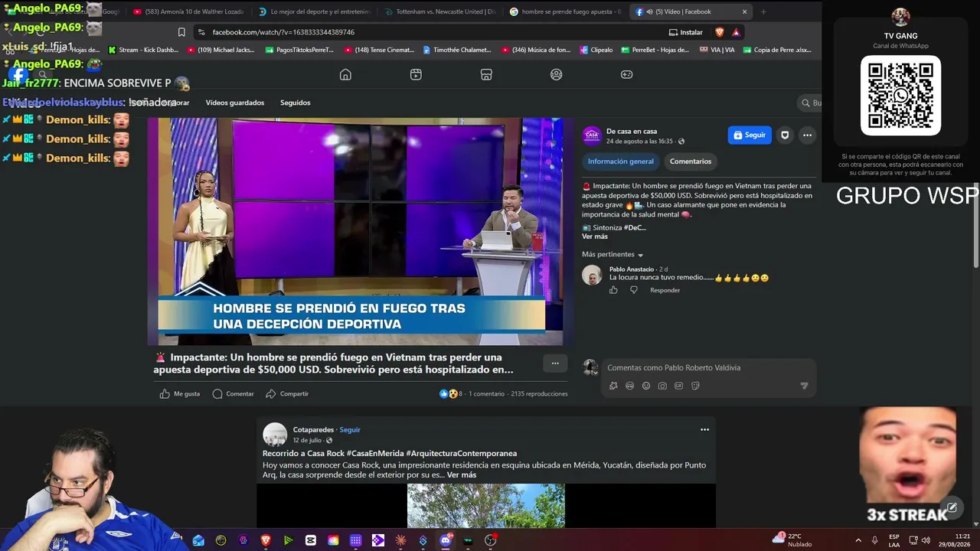The height and width of the screenshot is (551, 980).
Task: Open Facebook Home from the top navigation
Action: click(345, 74)
